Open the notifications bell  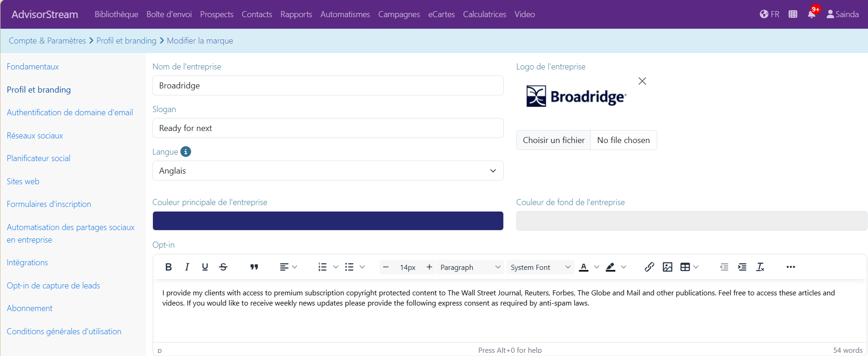(811, 14)
